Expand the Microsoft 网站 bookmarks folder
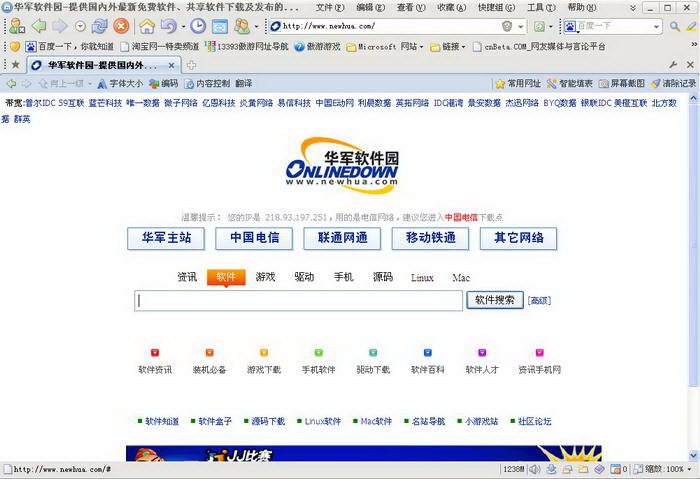This screenshot has height=479, width=700. point(384,46)
